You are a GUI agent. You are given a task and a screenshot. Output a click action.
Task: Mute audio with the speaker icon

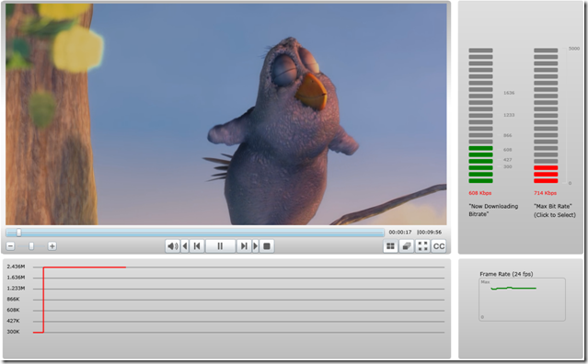pos(172,246)
